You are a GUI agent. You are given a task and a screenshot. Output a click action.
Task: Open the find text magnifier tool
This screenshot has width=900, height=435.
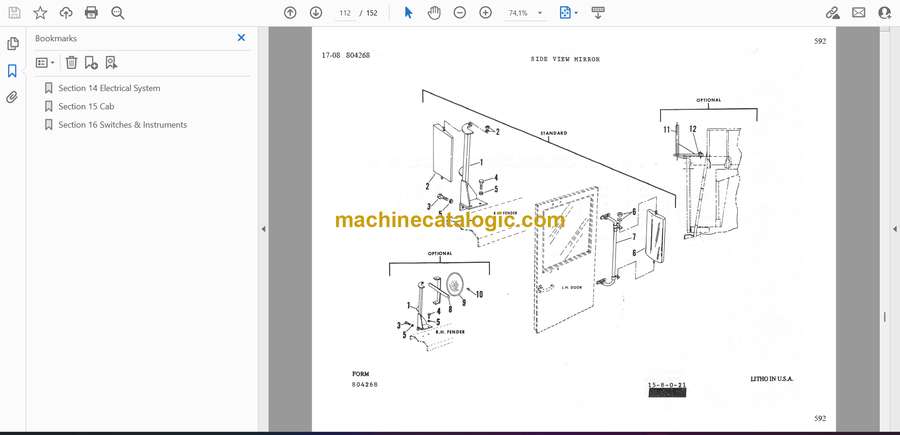[118, 13]
